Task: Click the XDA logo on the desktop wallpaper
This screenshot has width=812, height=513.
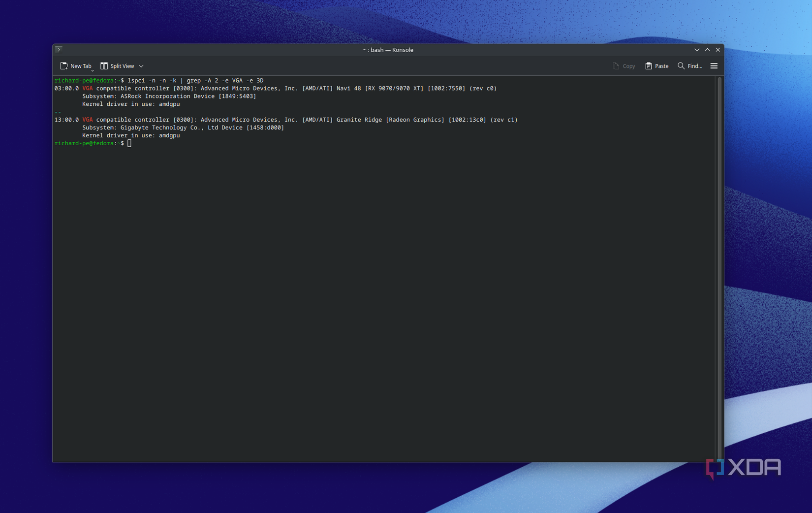Action: (x=745, y=467)
